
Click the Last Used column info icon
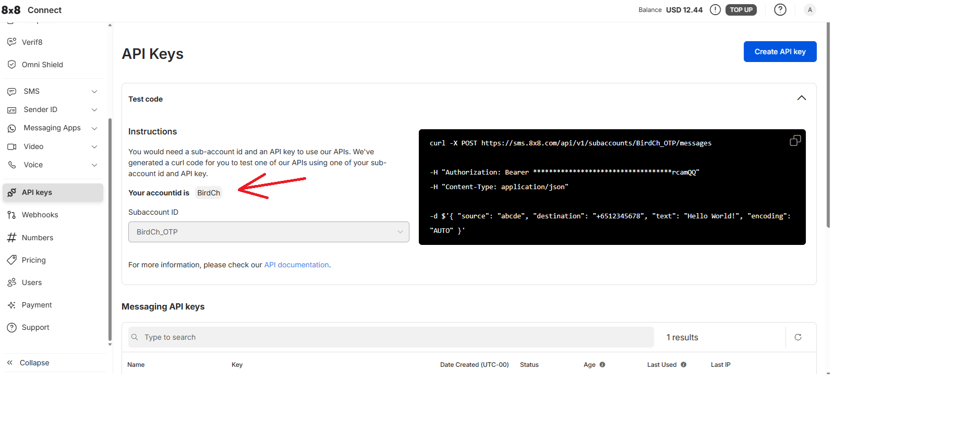(x=684, y=365)
